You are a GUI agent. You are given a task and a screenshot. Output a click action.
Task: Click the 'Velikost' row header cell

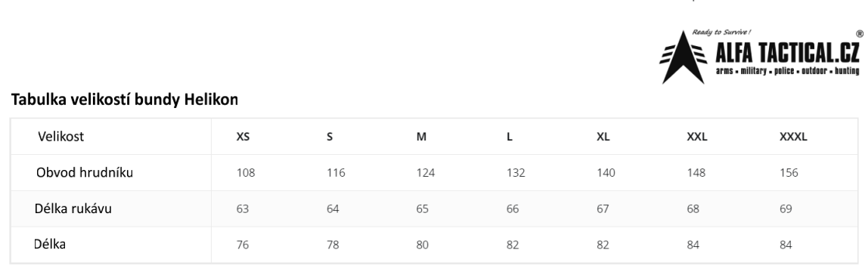click(x=61, y=137)
